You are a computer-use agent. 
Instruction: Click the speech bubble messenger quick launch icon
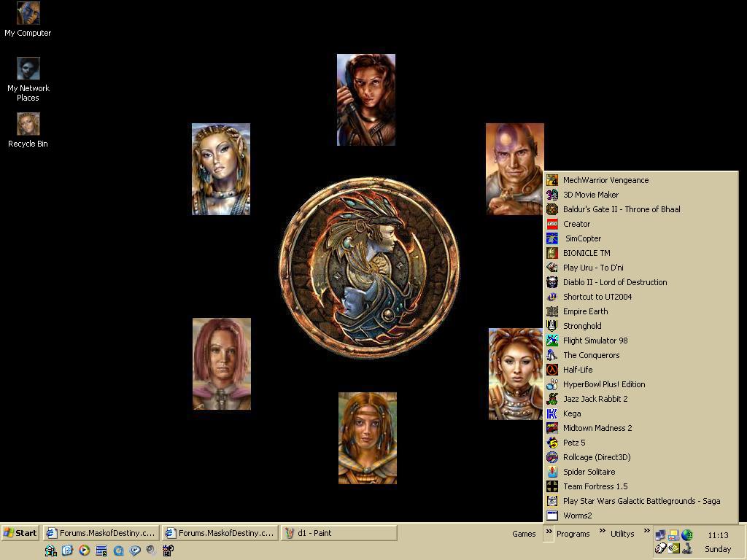point(135,551)
